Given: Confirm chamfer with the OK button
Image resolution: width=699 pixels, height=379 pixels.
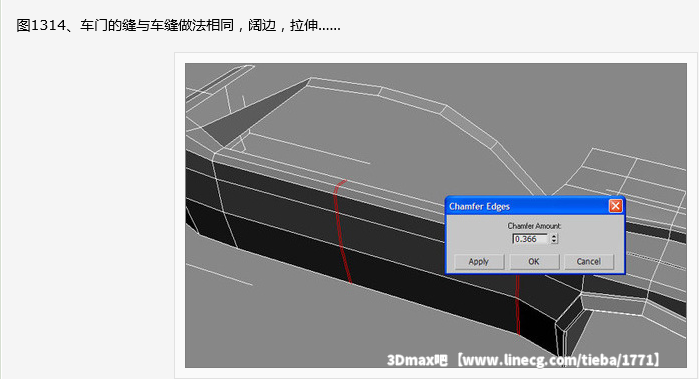Looking at the screenshot, I should tap(534, 262).
